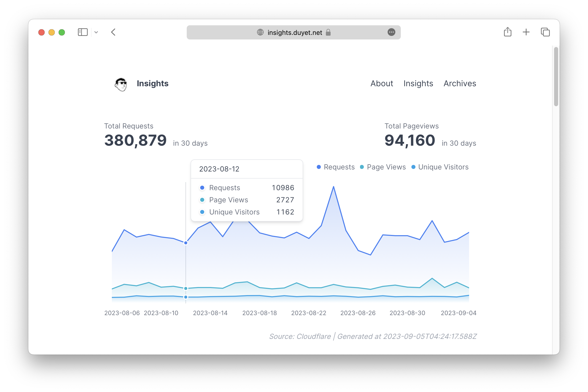
Task: Show the tab overview icon
Action: (x=545, y=32)
